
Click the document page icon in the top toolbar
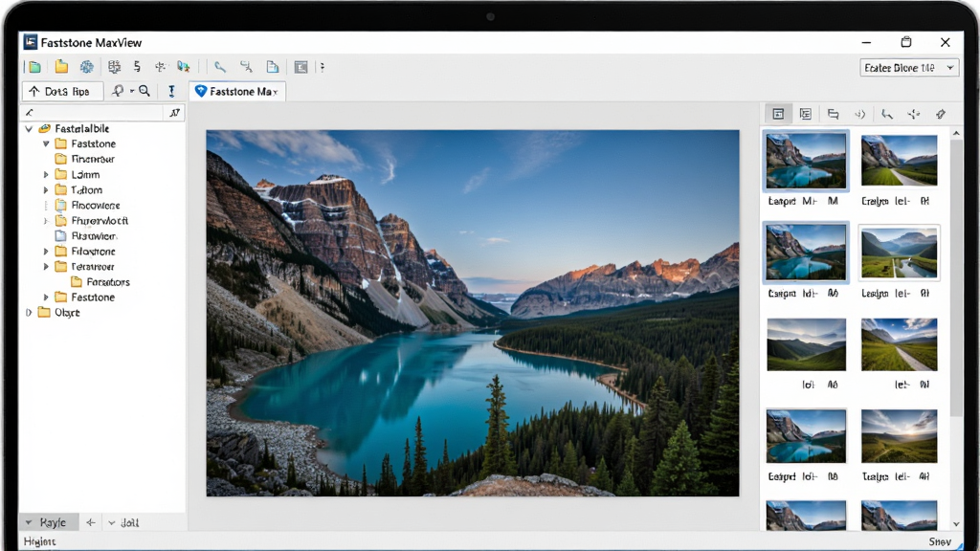(273, 67)
